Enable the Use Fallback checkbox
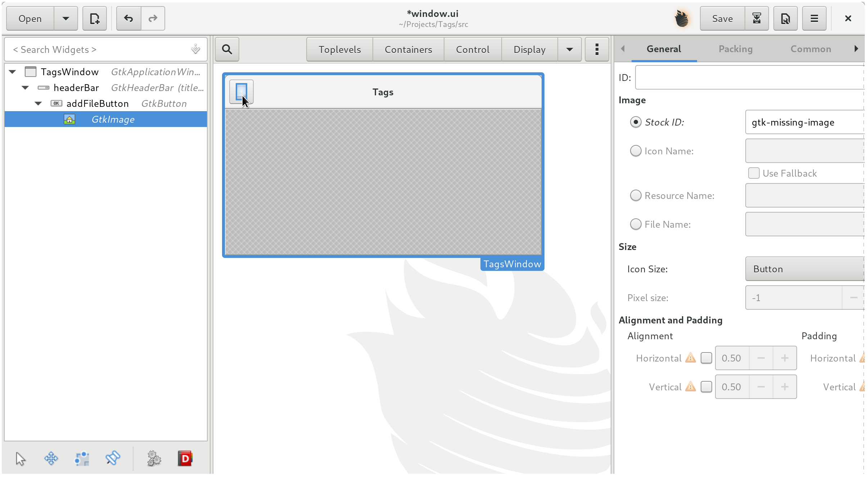 point(754,173)
